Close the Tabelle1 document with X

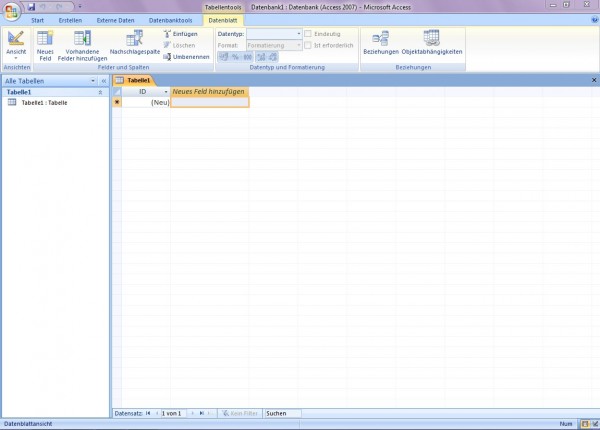(x=594, y=80)
